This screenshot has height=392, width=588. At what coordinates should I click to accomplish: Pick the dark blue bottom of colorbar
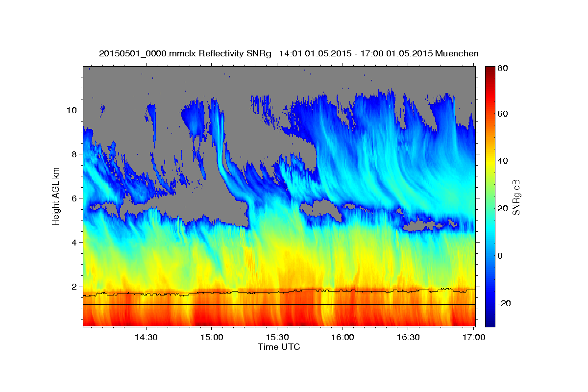pos(490,321)
